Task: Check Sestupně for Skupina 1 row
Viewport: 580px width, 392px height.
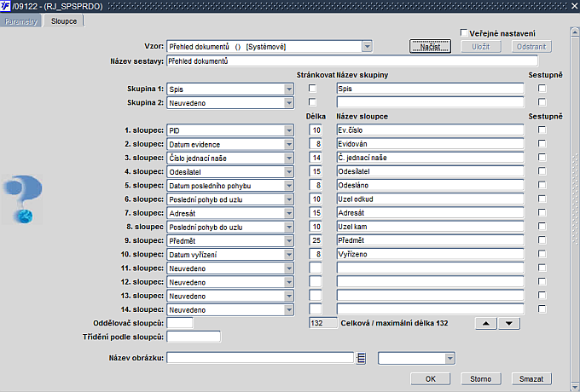Action: coord(542,89)
